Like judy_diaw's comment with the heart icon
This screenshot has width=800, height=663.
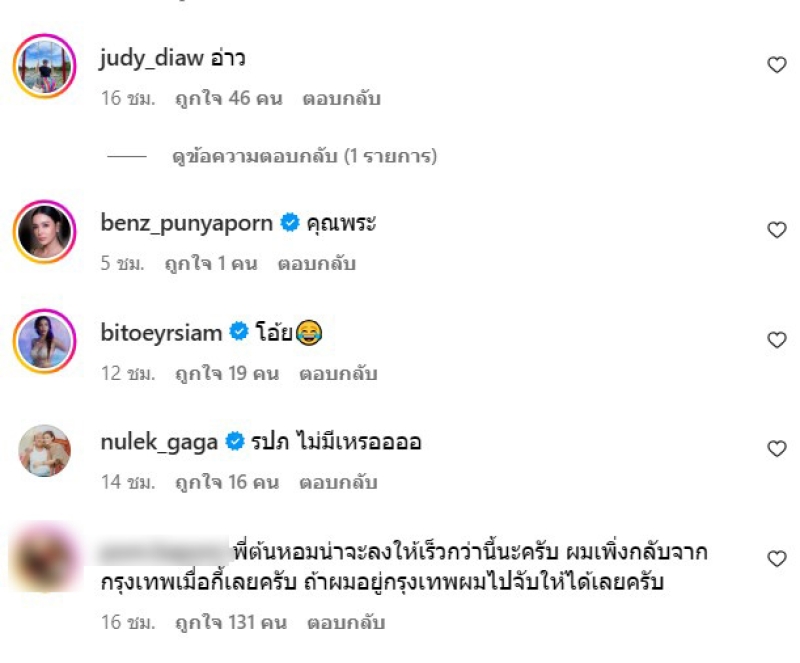(x=777, y=64)
